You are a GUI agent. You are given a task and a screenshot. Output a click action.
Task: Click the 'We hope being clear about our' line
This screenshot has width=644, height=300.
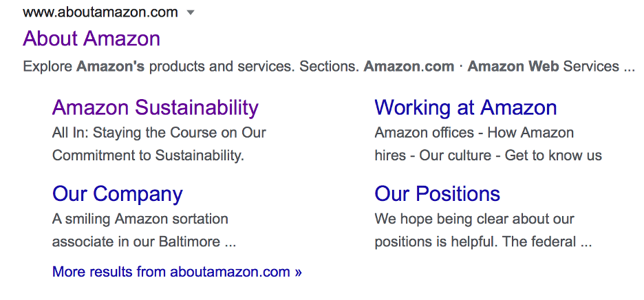pyautogui.click(x=474, y=219)
